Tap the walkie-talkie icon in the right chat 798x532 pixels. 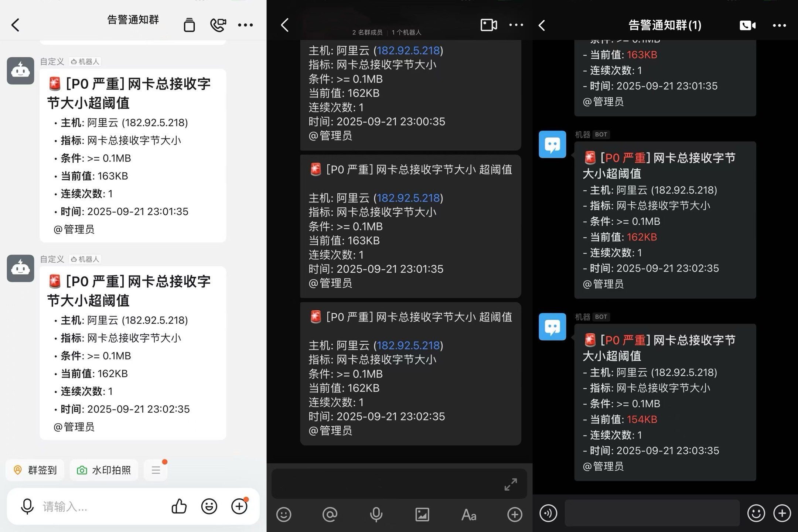click(548, 513)
